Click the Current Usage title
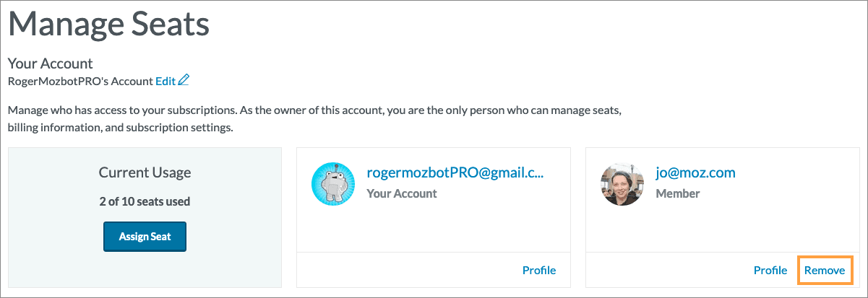868x298 pixels. pos(145,172)
